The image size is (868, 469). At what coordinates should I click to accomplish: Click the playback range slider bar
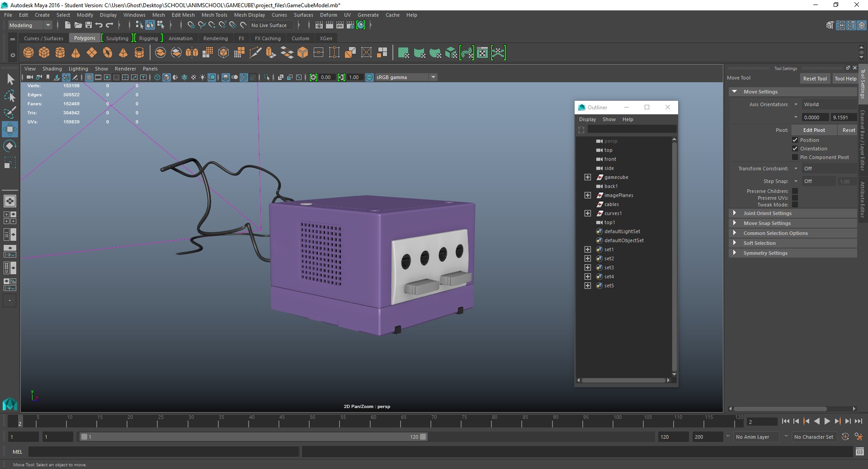click(253, 437)
